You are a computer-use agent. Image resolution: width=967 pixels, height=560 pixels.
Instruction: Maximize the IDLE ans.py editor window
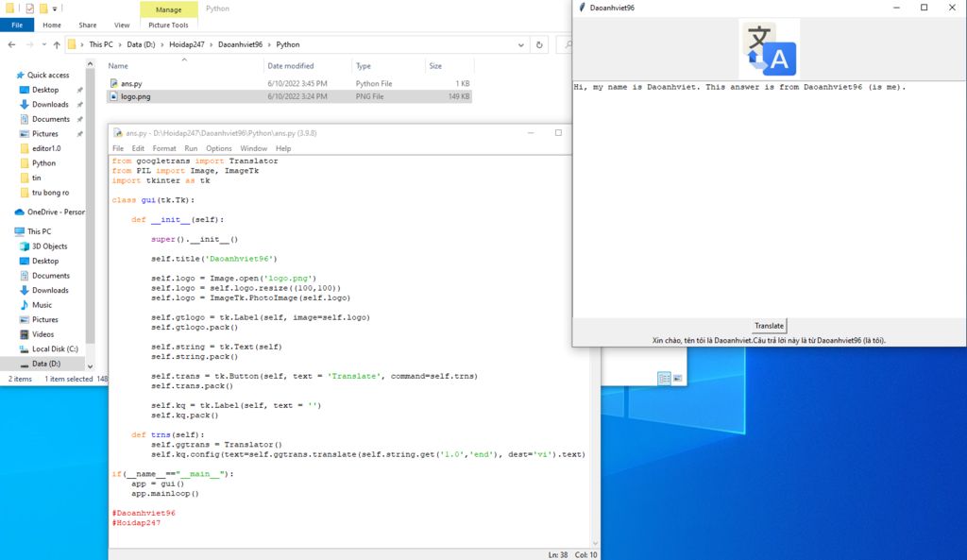click(x=558, y=132)
